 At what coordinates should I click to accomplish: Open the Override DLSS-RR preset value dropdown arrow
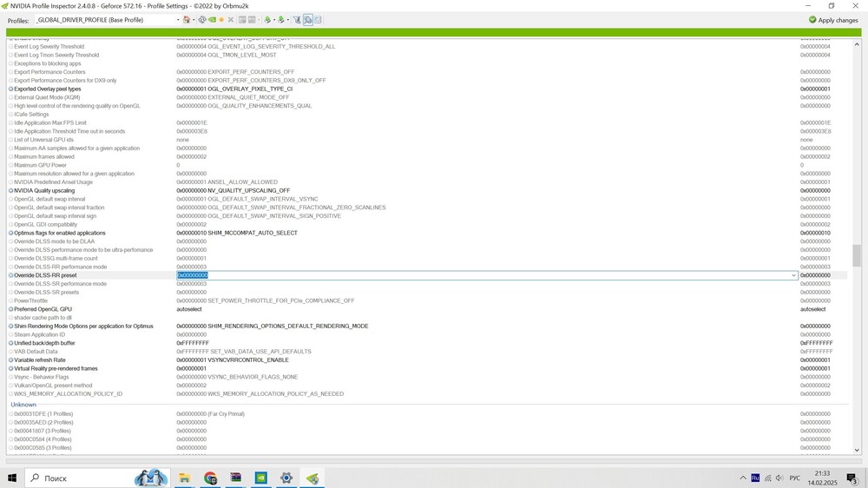793,275
